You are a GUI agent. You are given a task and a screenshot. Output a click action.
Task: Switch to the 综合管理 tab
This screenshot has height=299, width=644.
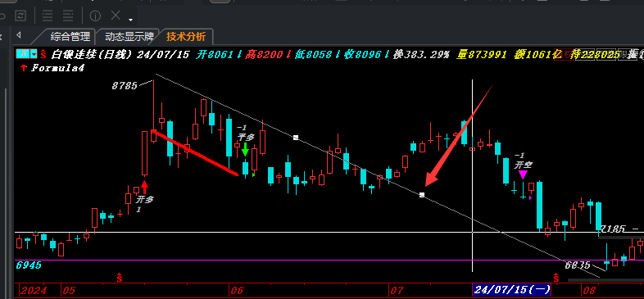click(70, 37)
